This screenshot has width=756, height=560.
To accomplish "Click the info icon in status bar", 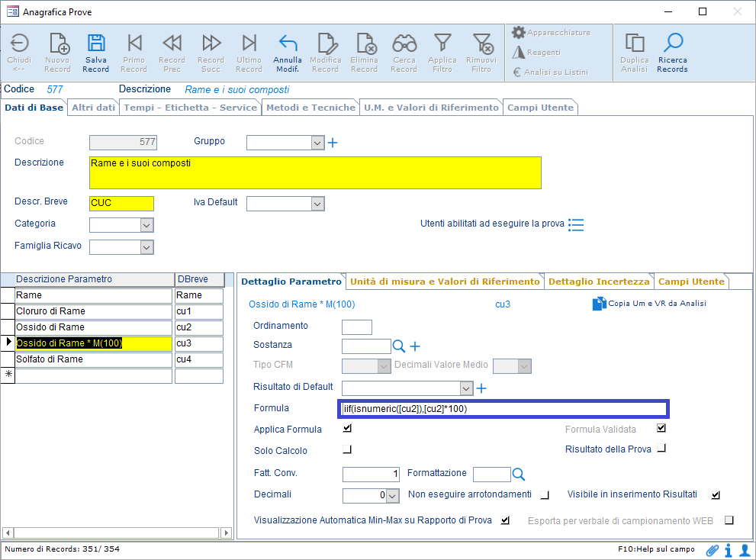I will coord(728,550).
